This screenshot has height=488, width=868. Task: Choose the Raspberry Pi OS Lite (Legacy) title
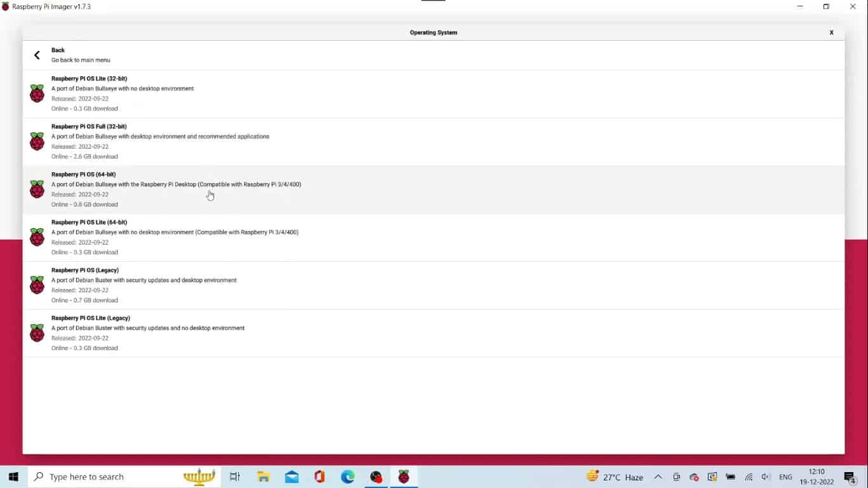coord(91,318)
